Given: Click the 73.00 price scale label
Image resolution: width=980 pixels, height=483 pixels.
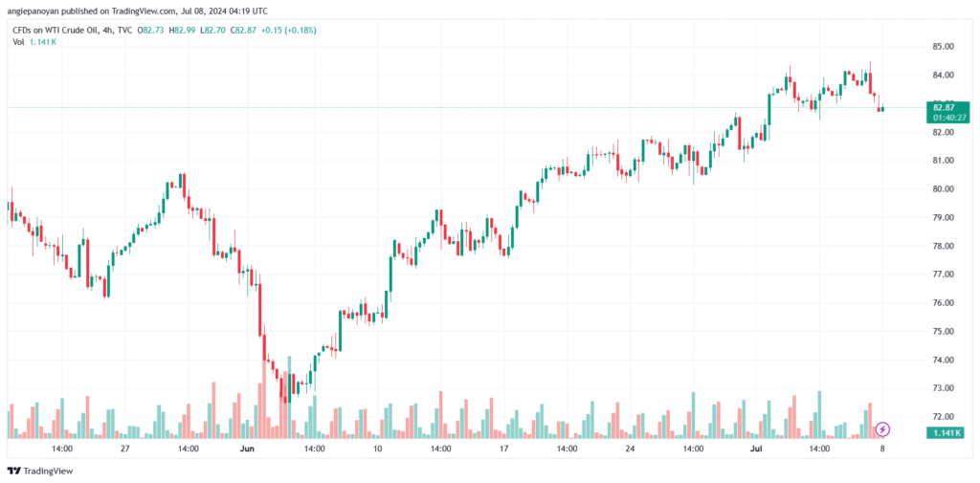Looking at the screenshot, I should click(x=944, y=388).
